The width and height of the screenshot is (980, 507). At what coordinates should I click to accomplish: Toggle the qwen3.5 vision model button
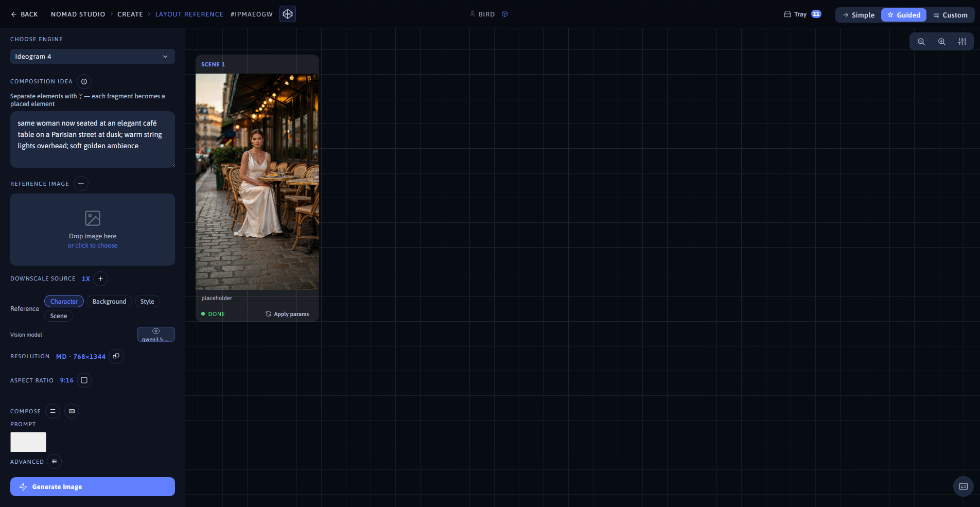156,335
